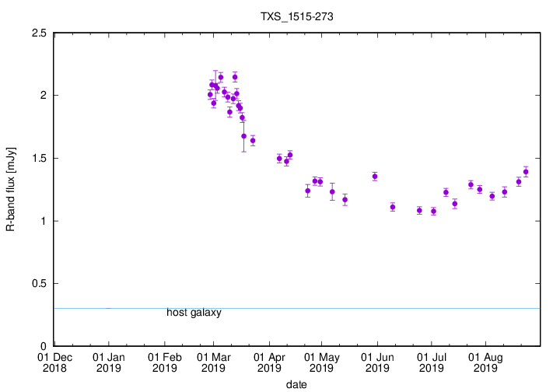
Task: Click the 1.5 y-axis tick label
Action: tap(37, 158)
